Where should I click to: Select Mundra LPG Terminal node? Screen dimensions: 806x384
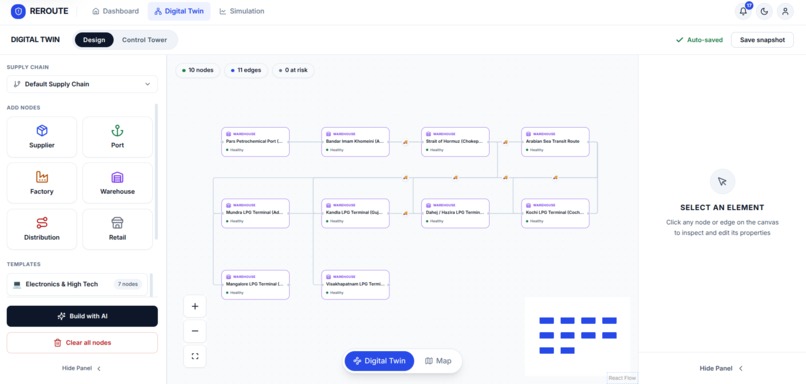[x=255, y=213]
